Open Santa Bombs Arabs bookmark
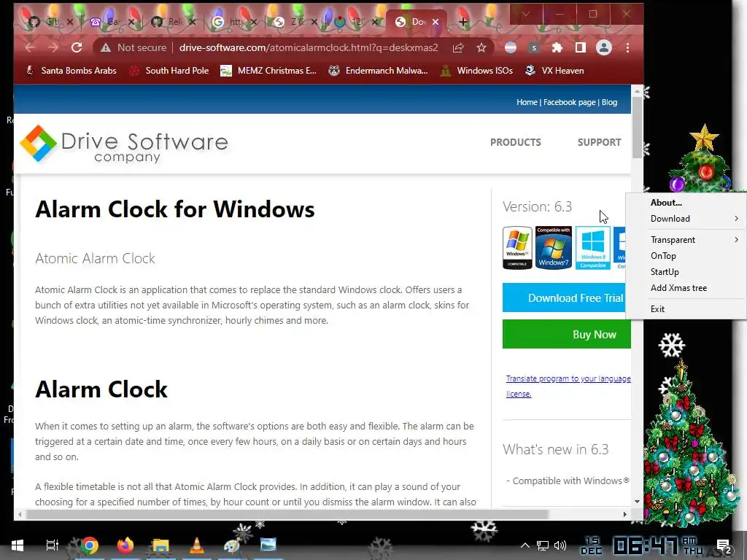Image resolution: width=747 pixels, height=560 pixels. pos(71,71)
